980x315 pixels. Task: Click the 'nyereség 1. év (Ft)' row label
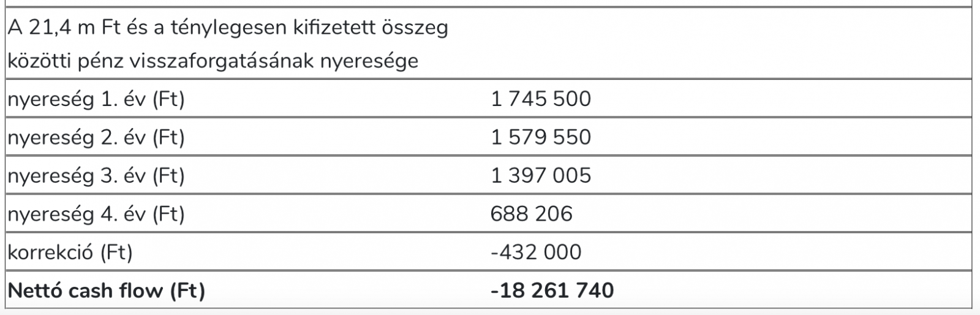click(96, 99)
